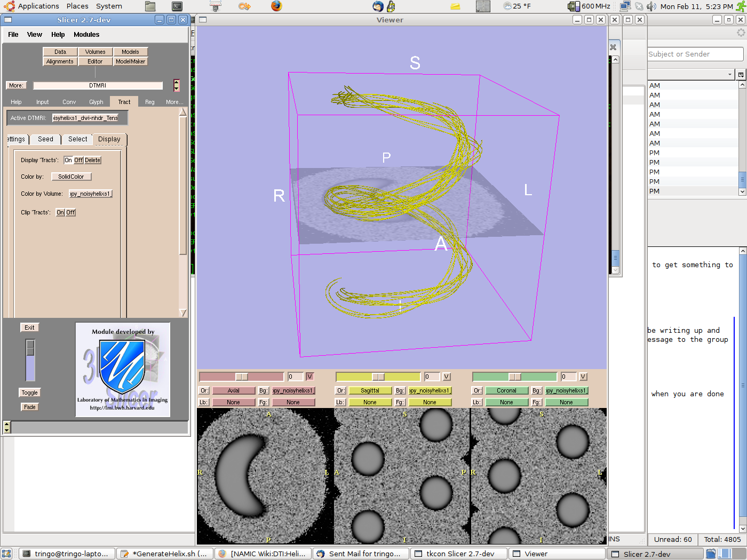Click the volume speaker tray icon
This screenshot has width=747, height=560.
pos(651,6)
